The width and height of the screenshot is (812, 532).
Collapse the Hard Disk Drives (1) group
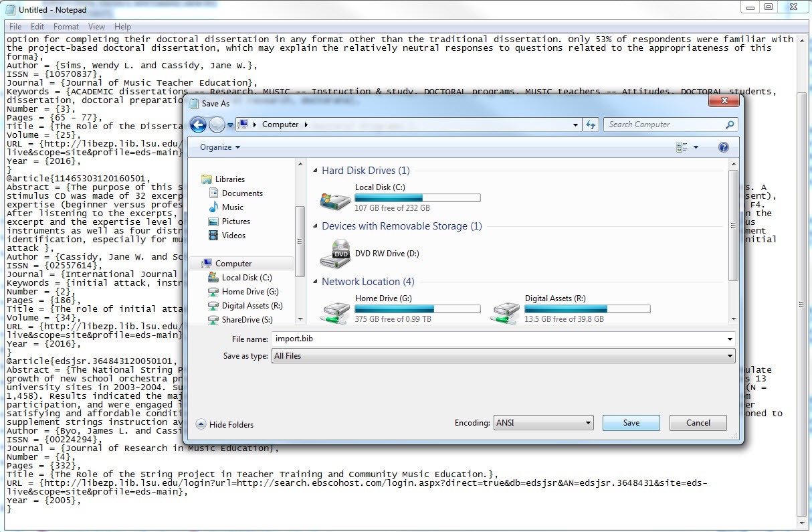316,171
